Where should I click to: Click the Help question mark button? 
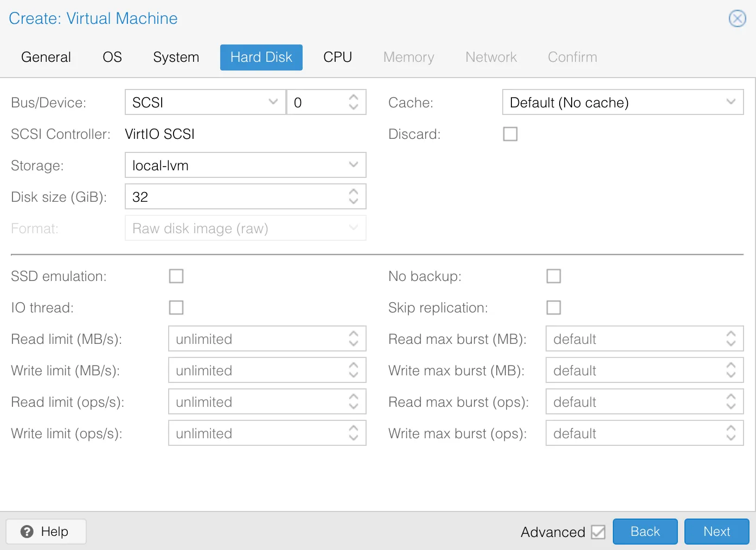46,532
